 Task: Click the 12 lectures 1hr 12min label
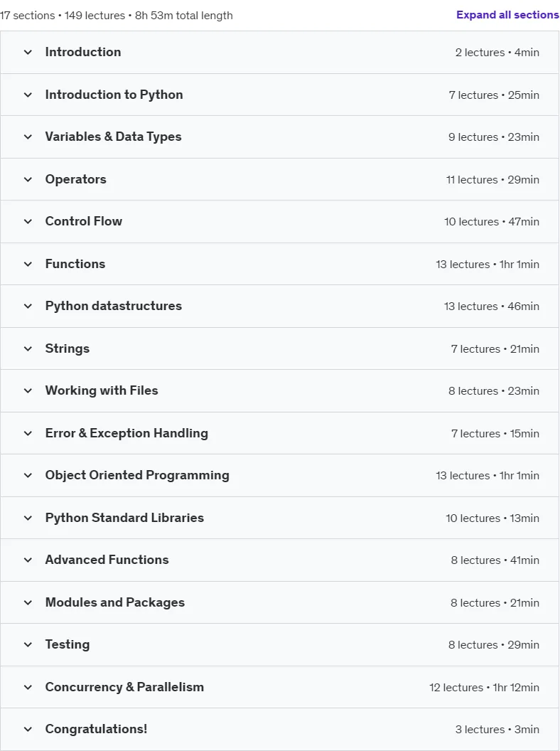pos(484,687)
